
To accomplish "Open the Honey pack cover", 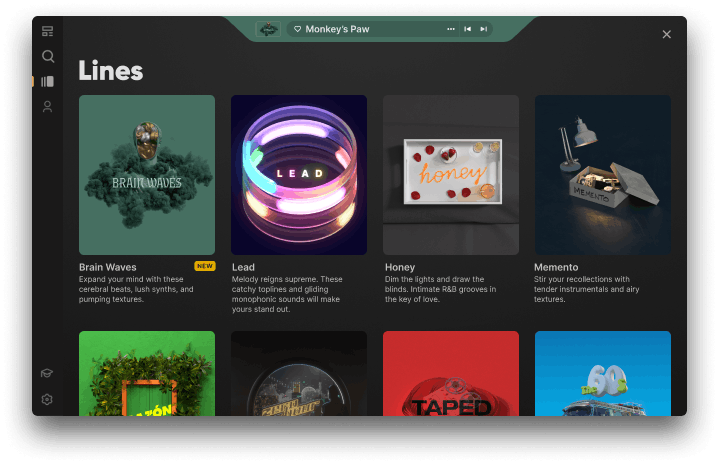I will tap(451, 175).
